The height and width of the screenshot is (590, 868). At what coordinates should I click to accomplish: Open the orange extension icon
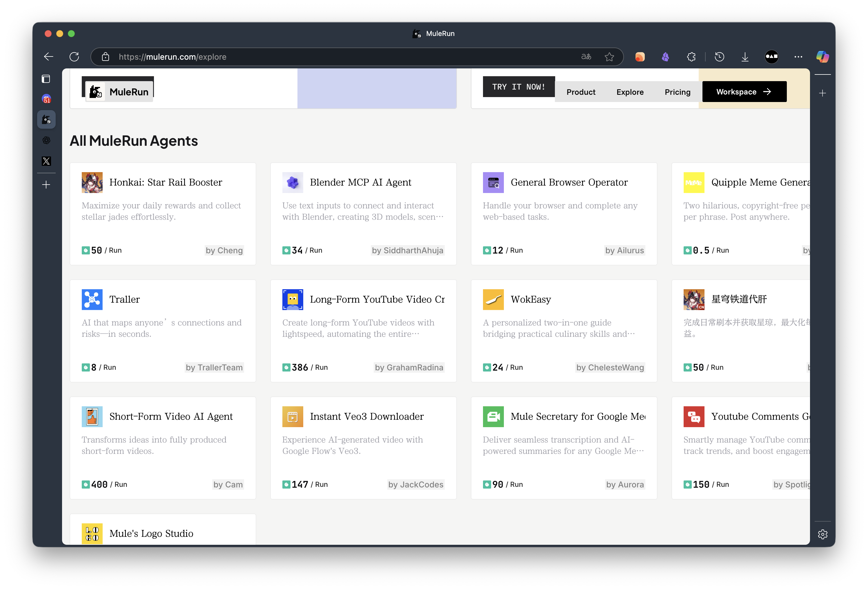640,57
